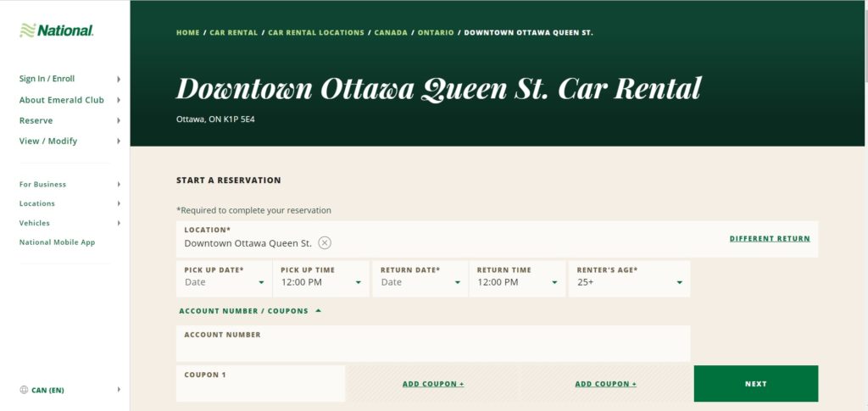The width and height of the screenshot is (868, 411).
Task: Open the View / Modify menu item
Action: [x=48, y=141]
